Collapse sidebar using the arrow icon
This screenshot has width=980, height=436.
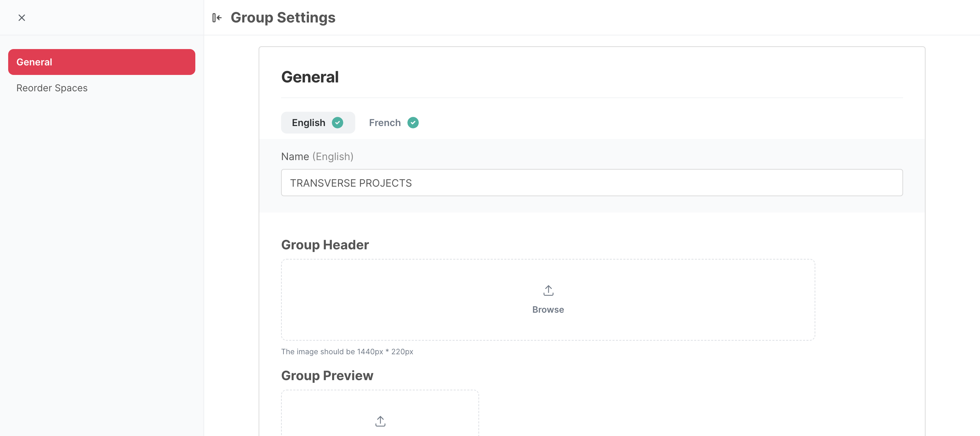(217, 17)
